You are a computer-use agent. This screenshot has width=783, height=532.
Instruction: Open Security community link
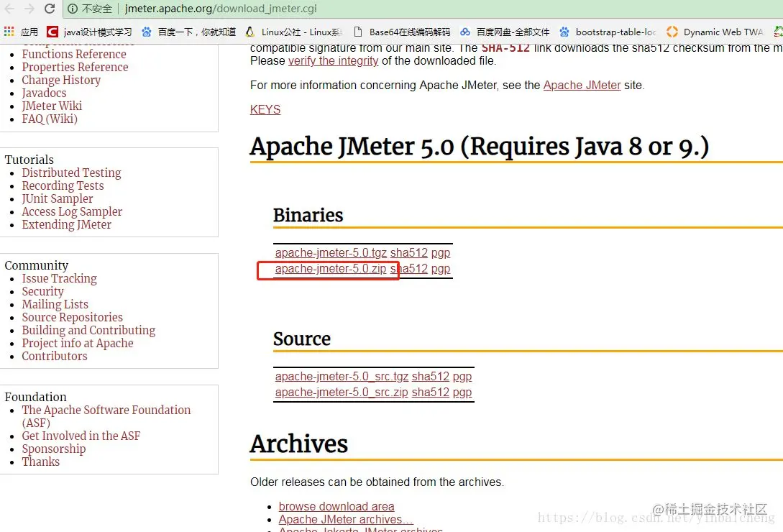click(42, 292)
